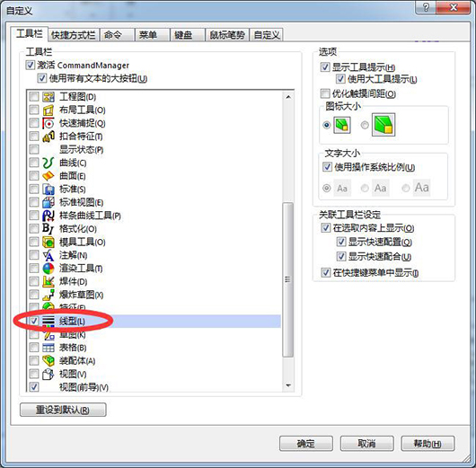Click the toolbar list scroll up arrow
The height and width of the screenshot is (468, 476).
pos(288,97)
